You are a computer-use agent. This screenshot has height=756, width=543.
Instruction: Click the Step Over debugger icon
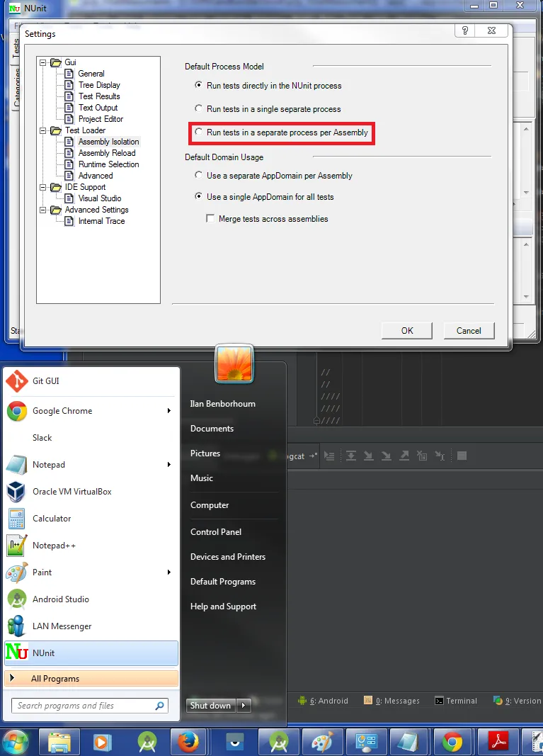pos(351,456)
